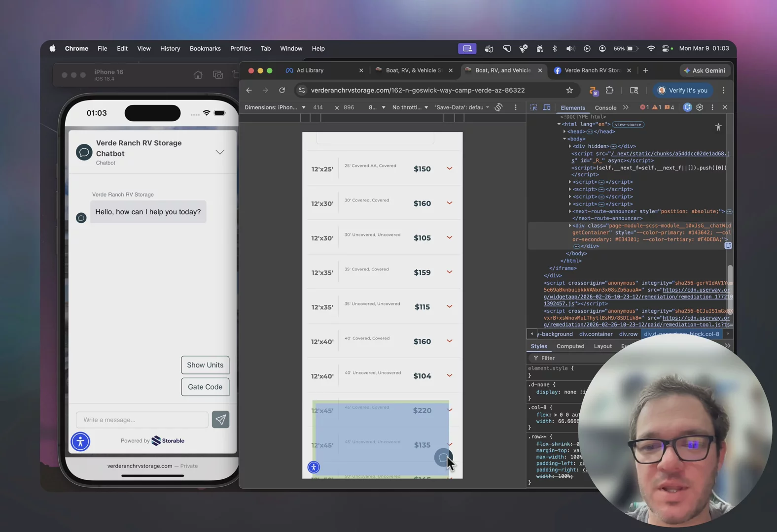Select the Elements tab in DevTools

pyautogui.click(x=573, y=108)
